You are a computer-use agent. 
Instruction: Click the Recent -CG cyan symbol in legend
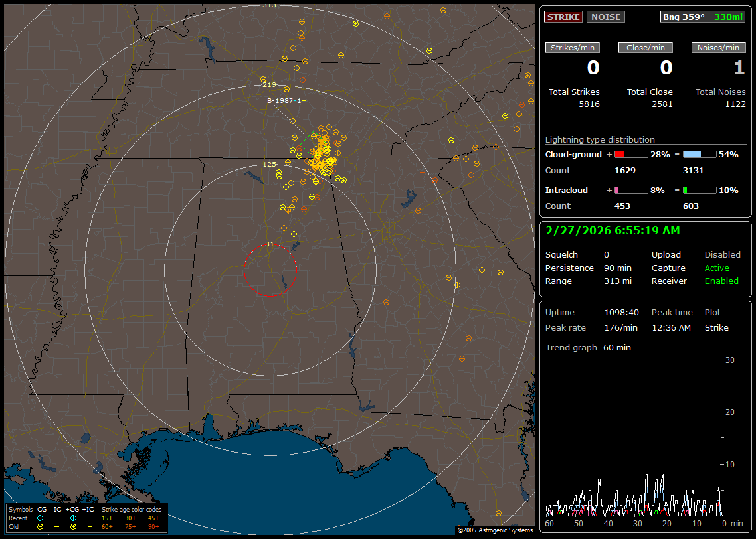[41, 518]
